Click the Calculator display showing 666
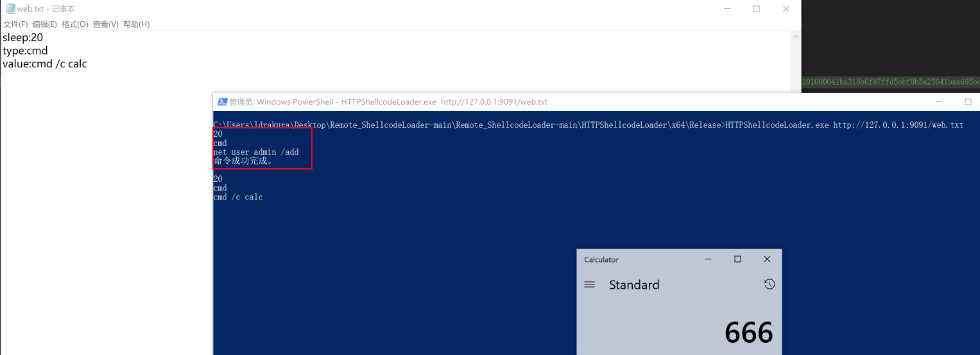 click(x=749, y=333)
